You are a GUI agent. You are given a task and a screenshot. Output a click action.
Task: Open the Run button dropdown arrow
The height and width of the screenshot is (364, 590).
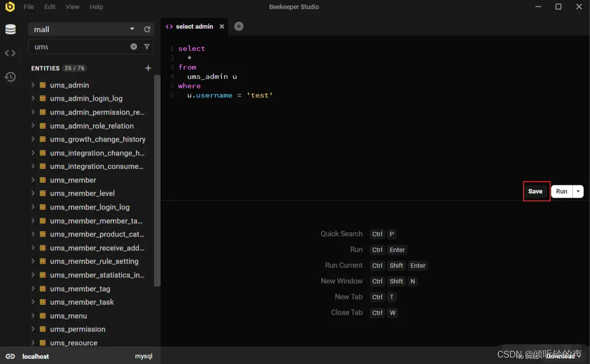click(578, 191)
